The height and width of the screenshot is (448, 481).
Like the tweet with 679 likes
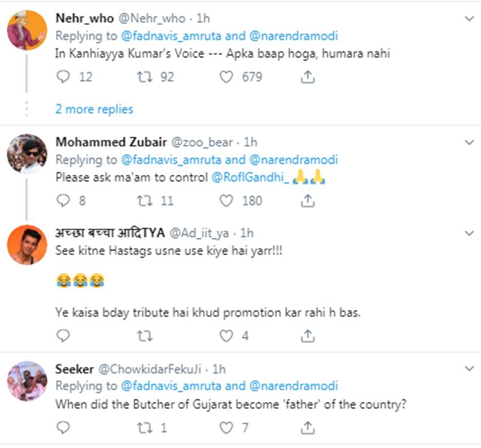coord(226,76)
